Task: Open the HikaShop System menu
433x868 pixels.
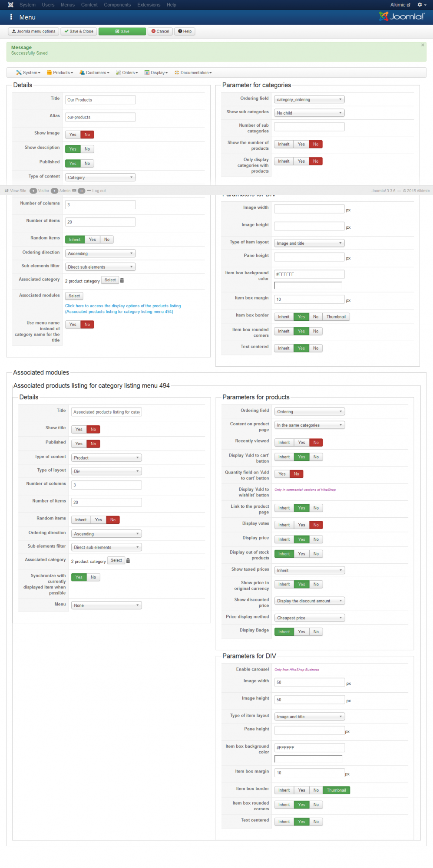Action: coord(28,73)
